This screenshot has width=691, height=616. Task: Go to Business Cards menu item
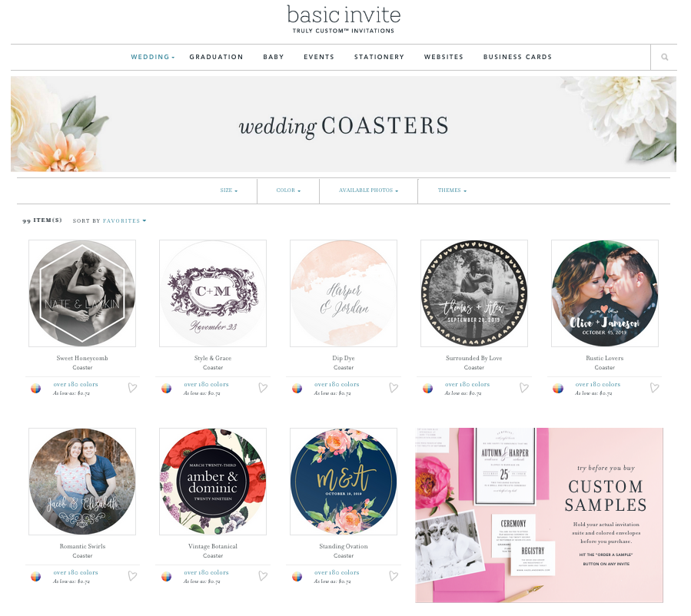tap(517, 58)
